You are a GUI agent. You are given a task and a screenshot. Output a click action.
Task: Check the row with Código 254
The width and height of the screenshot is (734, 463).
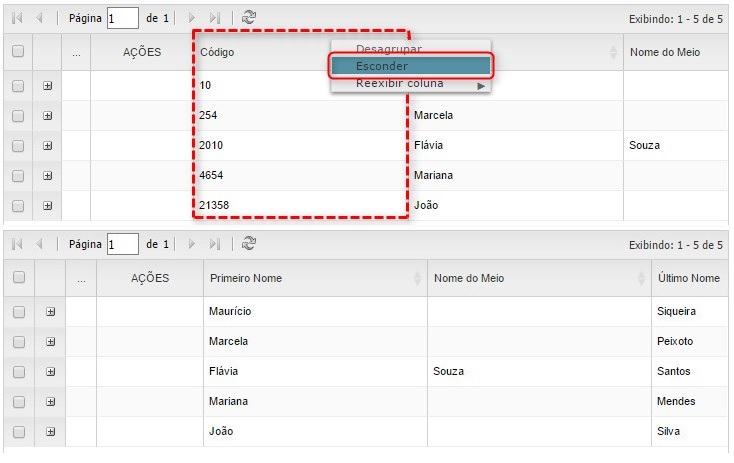(18, 116)
